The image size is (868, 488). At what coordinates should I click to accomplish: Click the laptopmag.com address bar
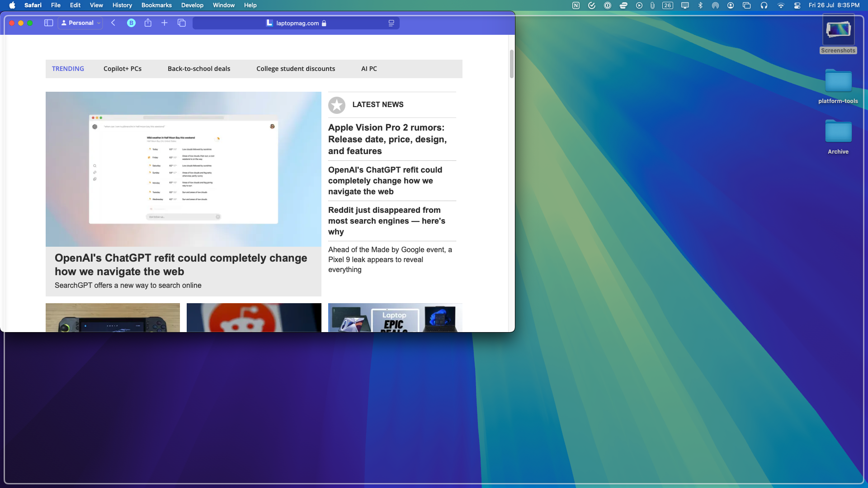tap(296, 23)
